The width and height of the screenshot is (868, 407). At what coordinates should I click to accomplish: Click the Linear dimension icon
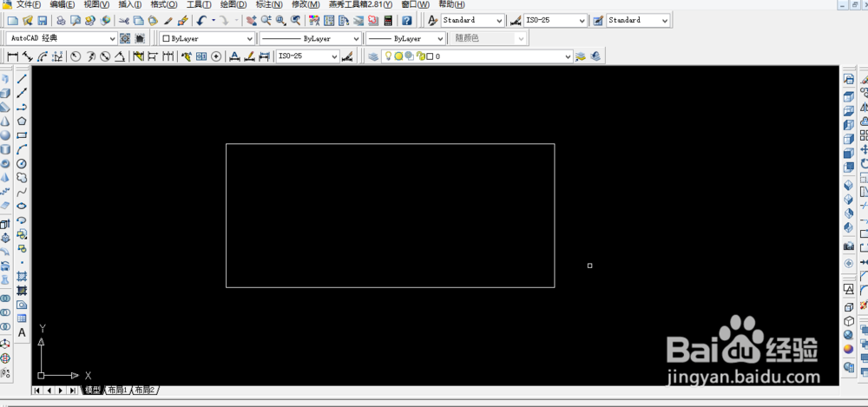point(12,56)
